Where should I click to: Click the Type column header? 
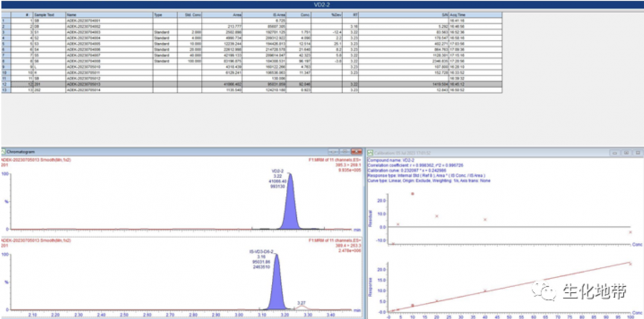click(165, 14)
